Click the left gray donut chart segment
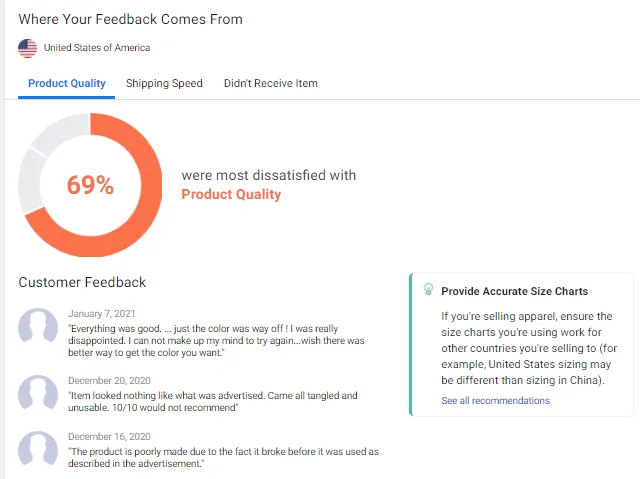This screenshot has height=479, width=640. (x=31, y=182)
